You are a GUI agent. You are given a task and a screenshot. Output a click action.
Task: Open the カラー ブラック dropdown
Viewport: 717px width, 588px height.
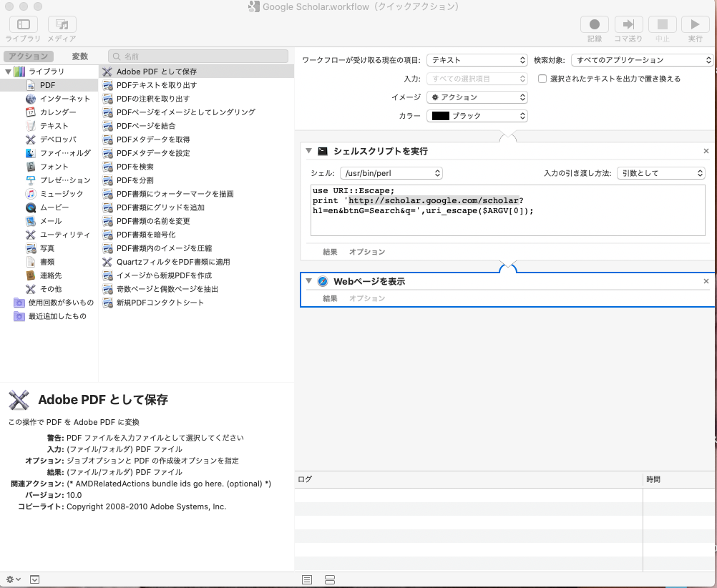[x=477, y=116]
